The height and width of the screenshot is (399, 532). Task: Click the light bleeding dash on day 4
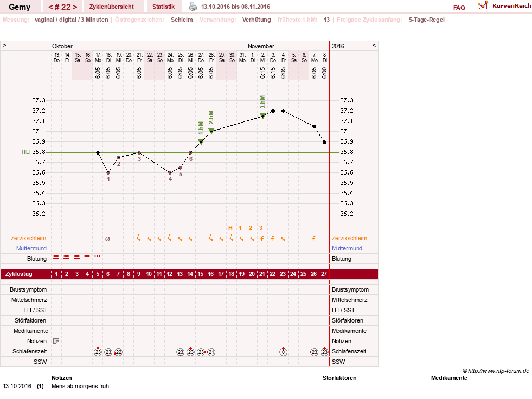point(87,256)
